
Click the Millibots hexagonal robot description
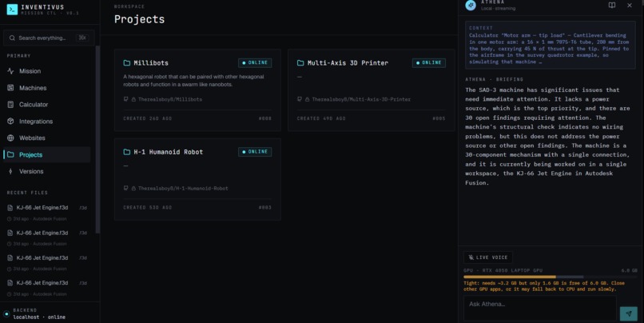click(193, 81)
